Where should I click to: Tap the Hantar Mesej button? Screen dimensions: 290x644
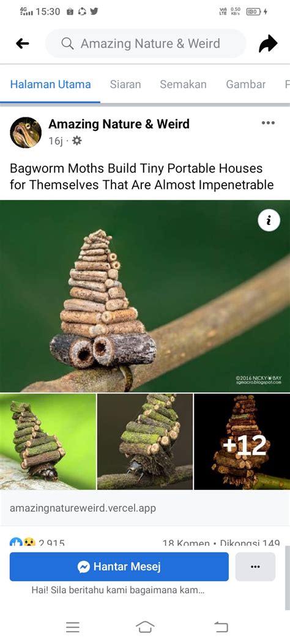[119, 567]
